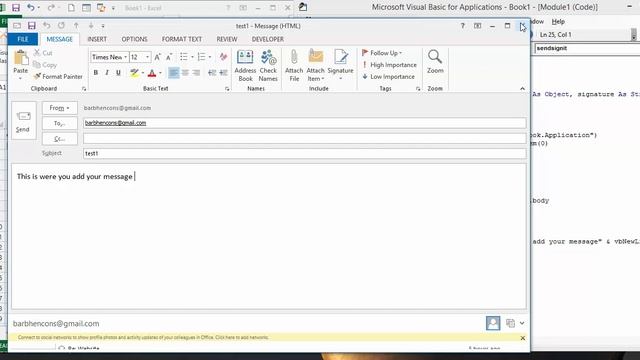Open Basic Text dialog launcher

[x=227, y=89]
